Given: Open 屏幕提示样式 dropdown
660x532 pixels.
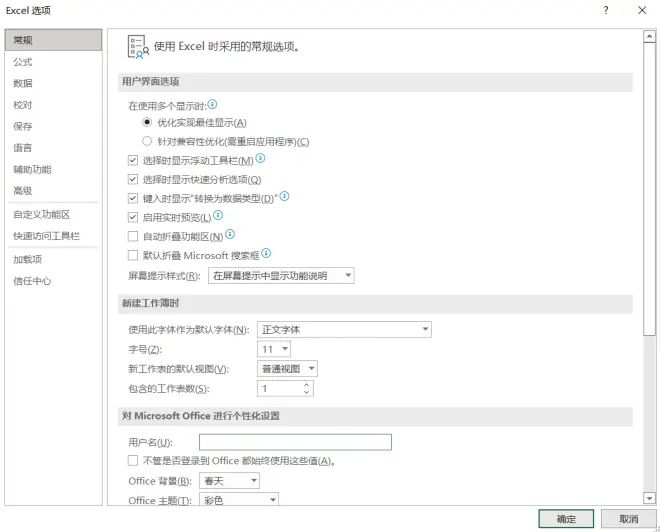Looking at the screenshot, I should 281,276.
